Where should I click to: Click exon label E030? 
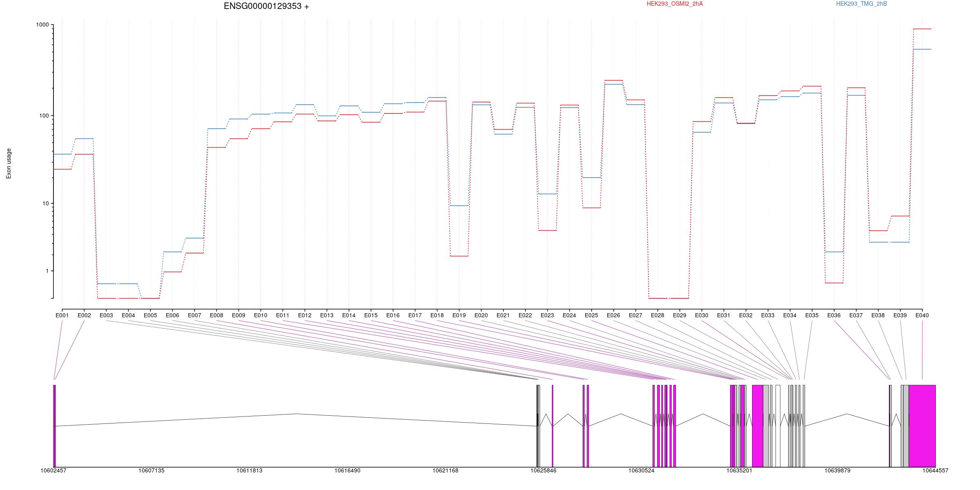pyautogui.click(x=702, y=315)
